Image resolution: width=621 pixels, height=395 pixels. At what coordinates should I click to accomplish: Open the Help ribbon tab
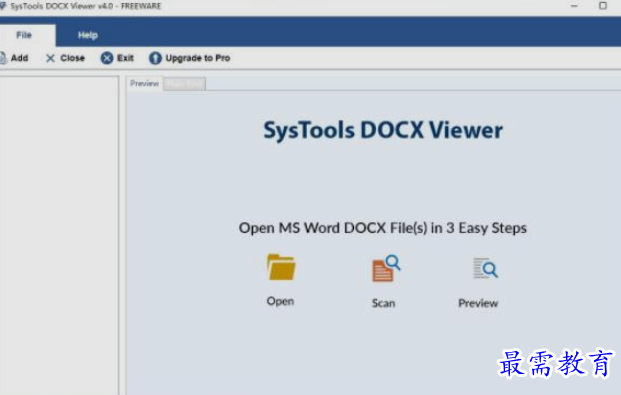[88, 35]
